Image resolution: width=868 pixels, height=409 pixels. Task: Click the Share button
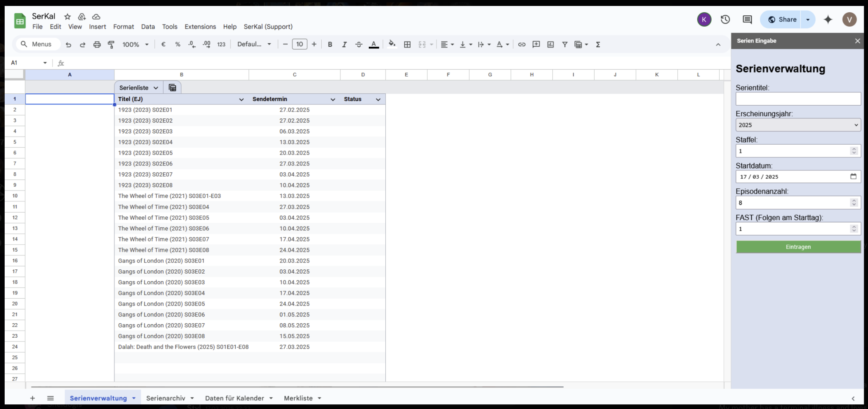pos(782,20)
